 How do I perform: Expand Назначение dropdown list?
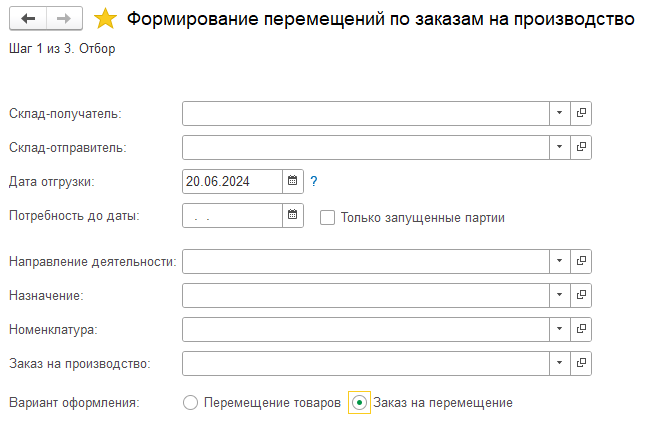pos(560,295)
